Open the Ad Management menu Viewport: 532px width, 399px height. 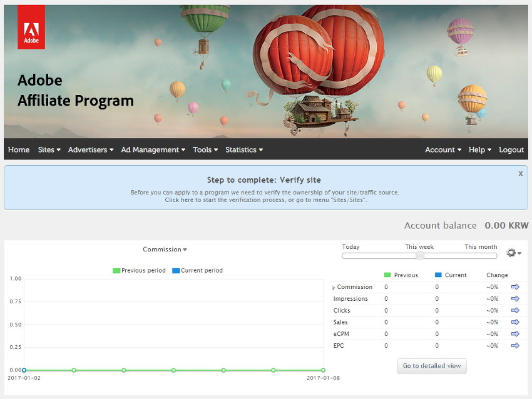click(153, 149)
